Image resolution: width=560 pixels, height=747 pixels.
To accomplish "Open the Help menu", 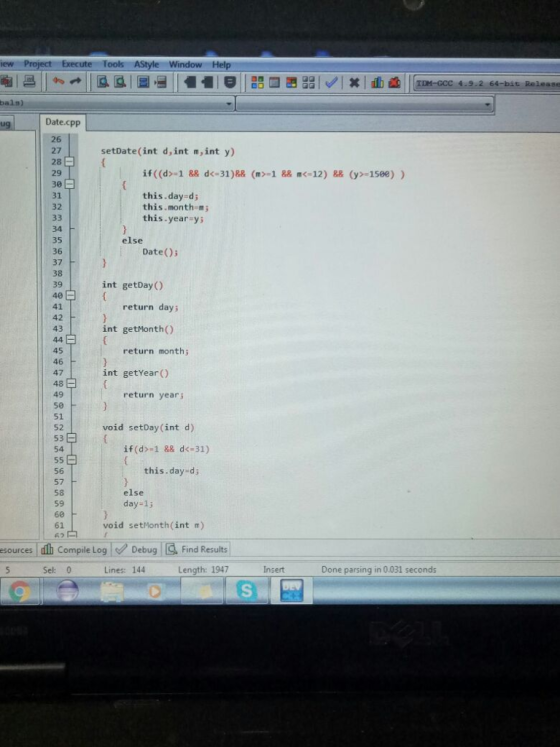I will click(221, 65).
